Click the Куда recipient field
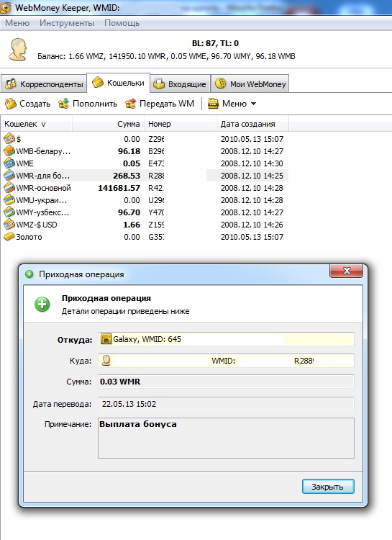Screen dimensions: 392x540 click(x=226, y=361)
